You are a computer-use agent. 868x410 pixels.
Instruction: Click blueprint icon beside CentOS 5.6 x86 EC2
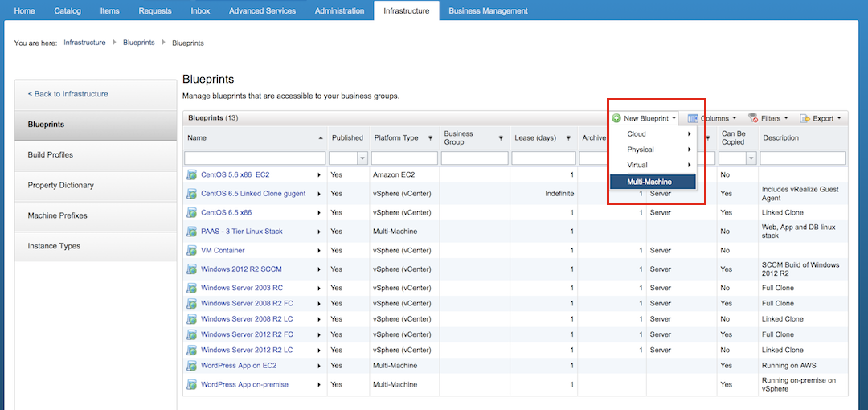click(x=191, y=174)
